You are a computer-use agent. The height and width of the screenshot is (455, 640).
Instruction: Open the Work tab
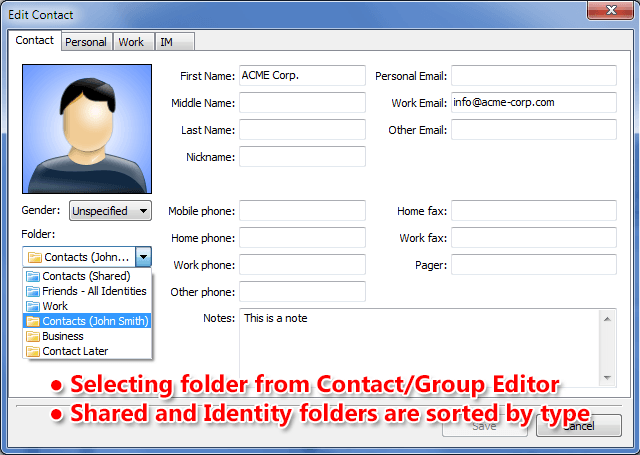point(133,42)
